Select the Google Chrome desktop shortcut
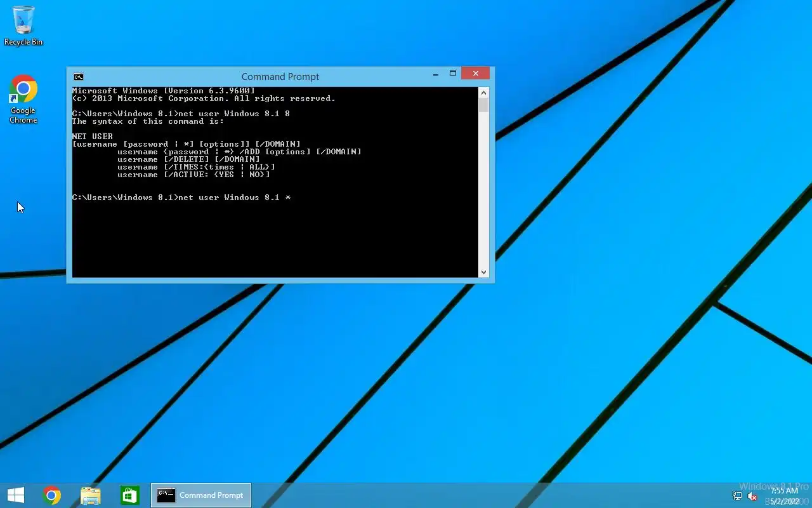812x508 pixels. tap(23, 100)
